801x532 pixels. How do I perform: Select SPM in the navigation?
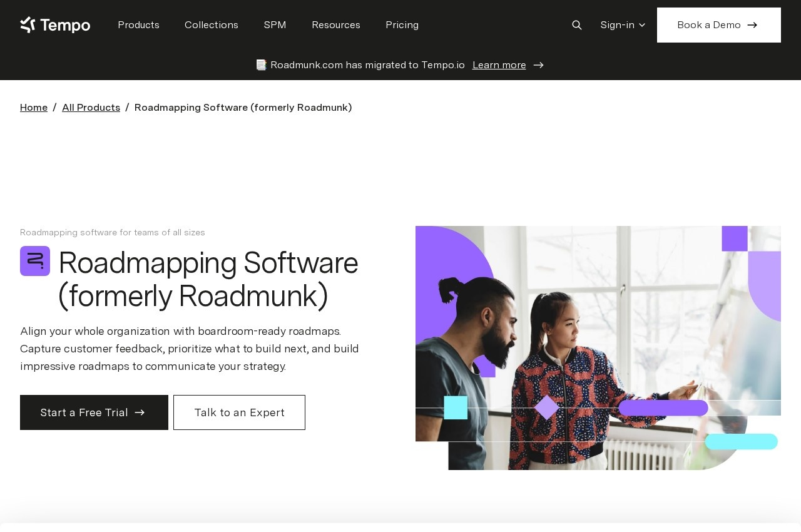click(275, 25)
